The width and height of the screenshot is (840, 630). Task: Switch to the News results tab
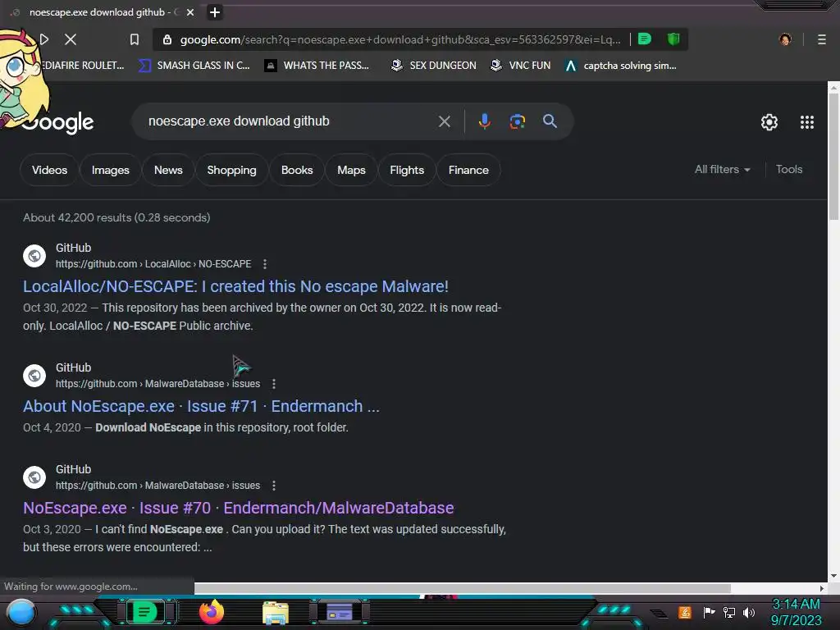(x=168, y=170)
